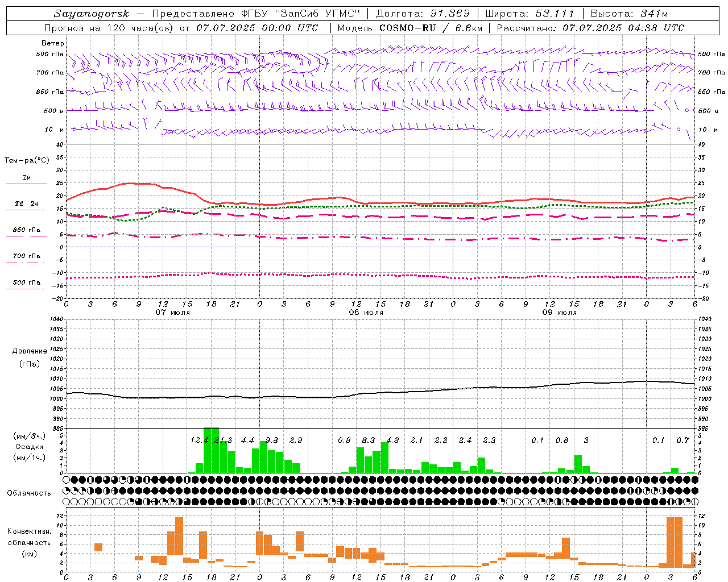Click the "Тем-ра(°C)" temperature panel label
The width and height of the screenshot is (728, 582).
[27, 161]
